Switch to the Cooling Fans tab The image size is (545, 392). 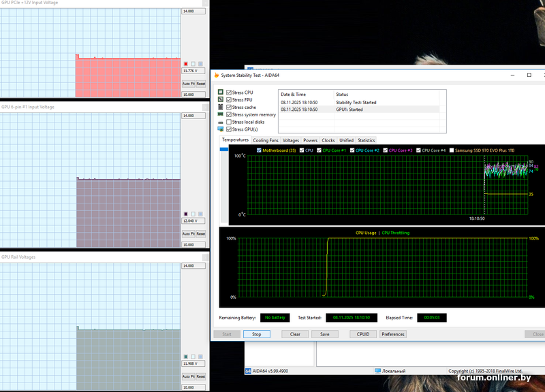click(265, 140)
